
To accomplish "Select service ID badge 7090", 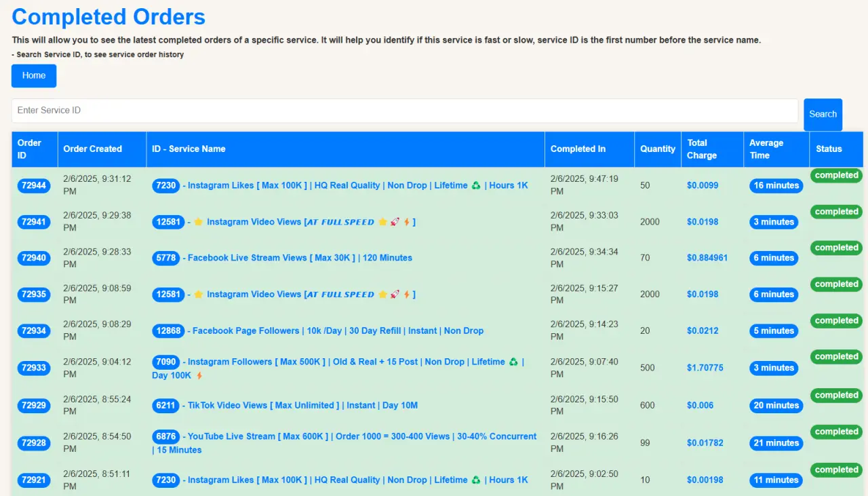I will tap(166, 362).
